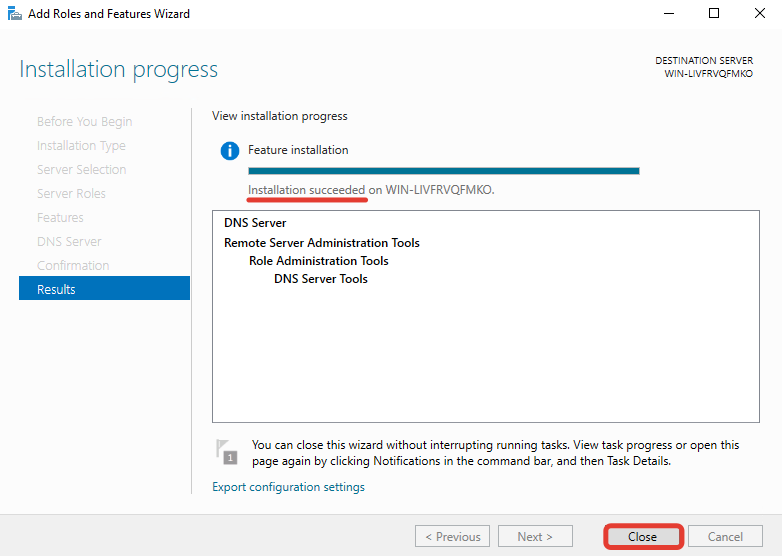The height and width of the screenshot is (556, 782).
Task: Select the Results step in the sidebar
Action: 104,289
